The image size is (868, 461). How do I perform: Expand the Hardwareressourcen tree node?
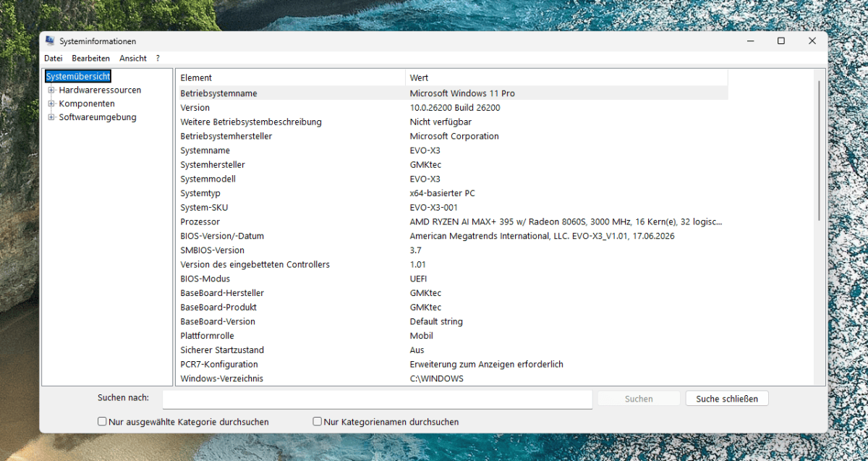(51, 90)
